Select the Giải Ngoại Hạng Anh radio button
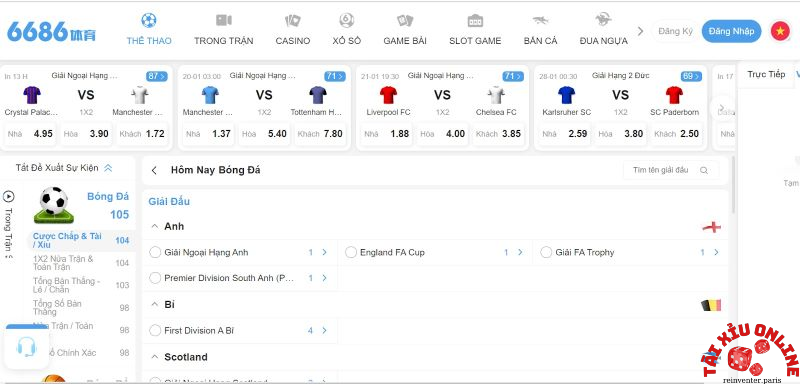 [x=155, y=252]
